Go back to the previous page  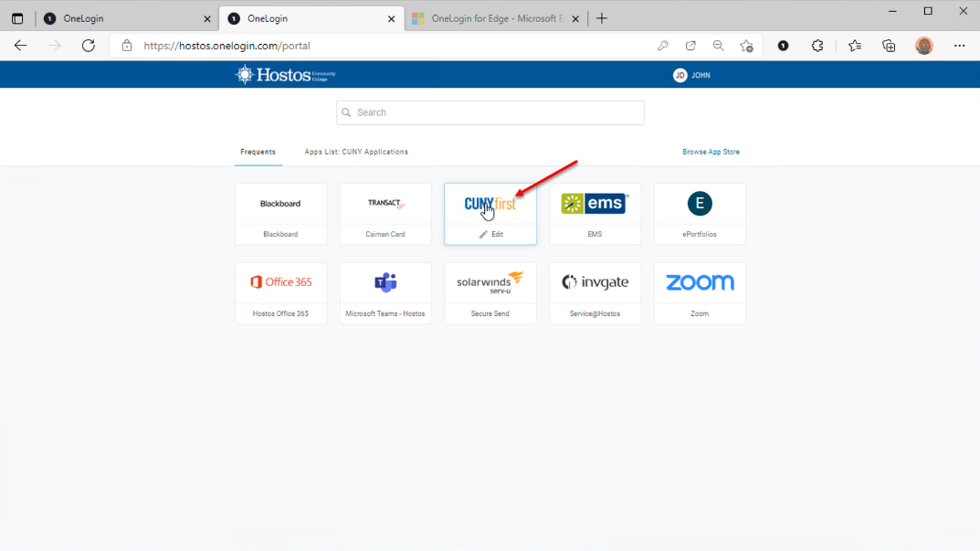click(x=21, y=46)
